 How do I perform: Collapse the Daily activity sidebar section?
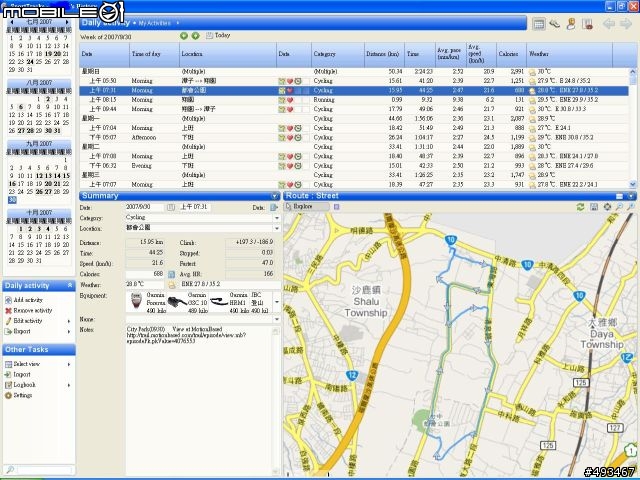(x=70, y=285)
